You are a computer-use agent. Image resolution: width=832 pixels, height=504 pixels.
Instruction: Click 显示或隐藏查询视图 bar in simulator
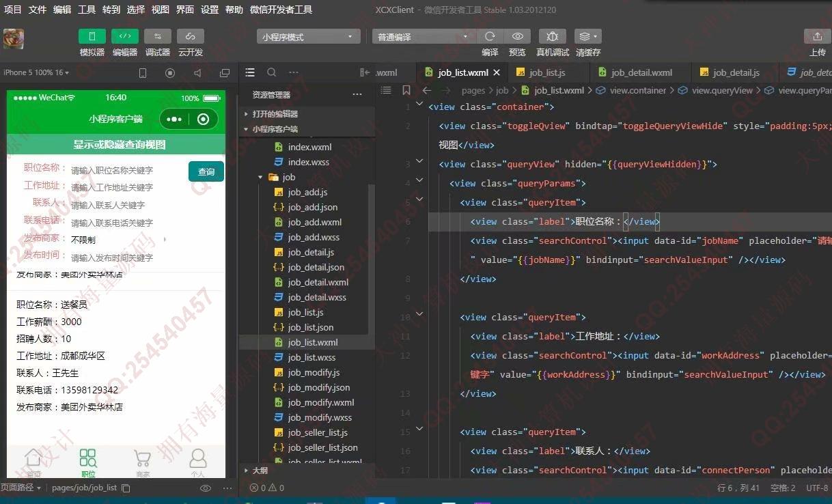[120, 144]
